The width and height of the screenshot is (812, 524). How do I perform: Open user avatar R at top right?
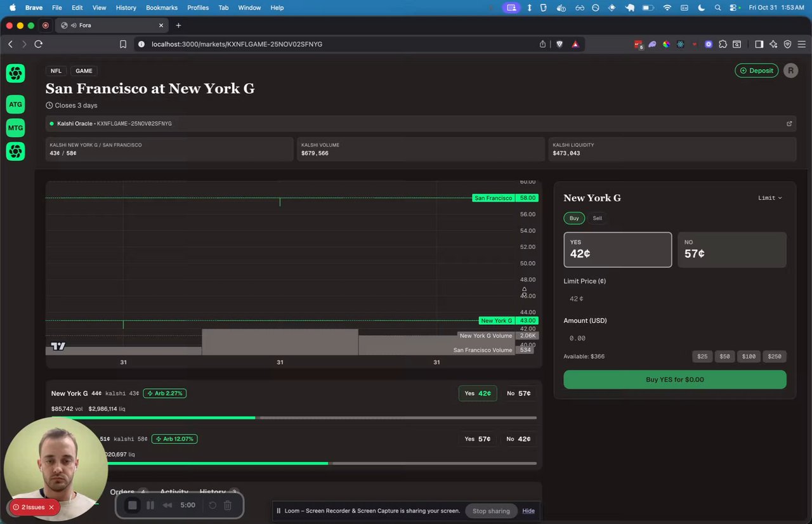(790, 70)
